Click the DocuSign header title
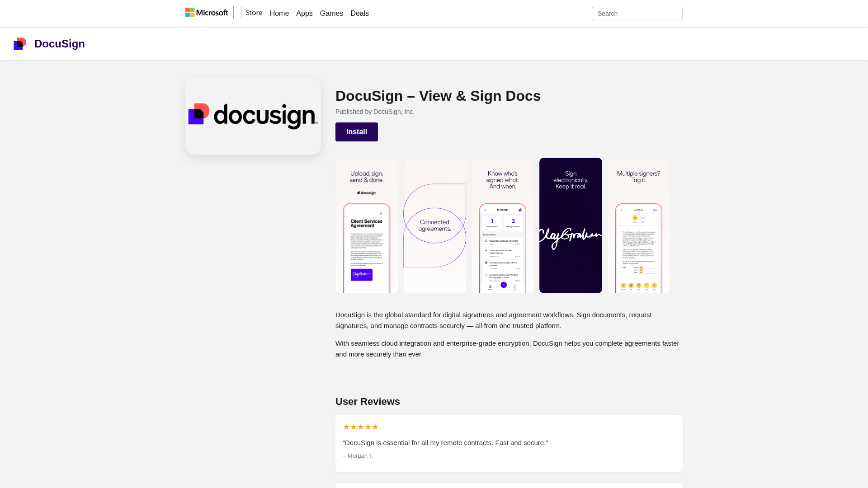 pyautogui.click(x=60, y=44)
